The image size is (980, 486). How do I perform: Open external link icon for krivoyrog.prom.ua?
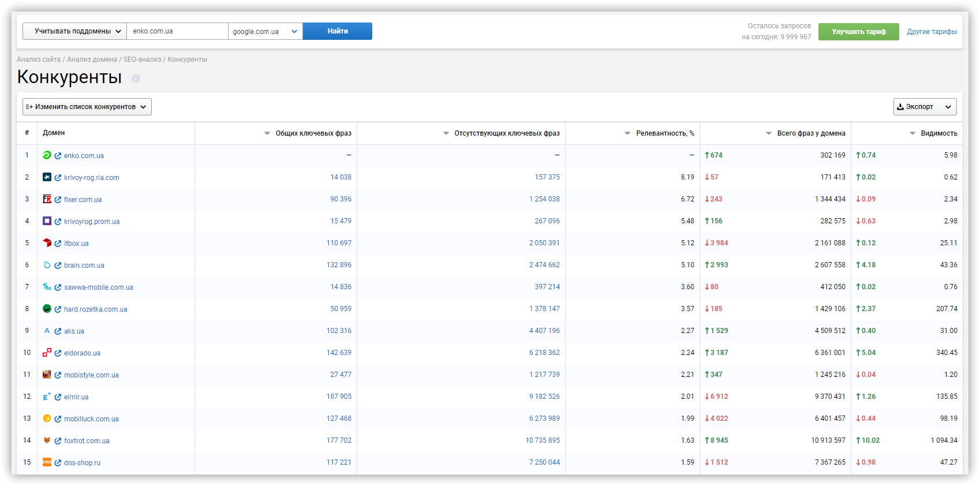point(58,222)
